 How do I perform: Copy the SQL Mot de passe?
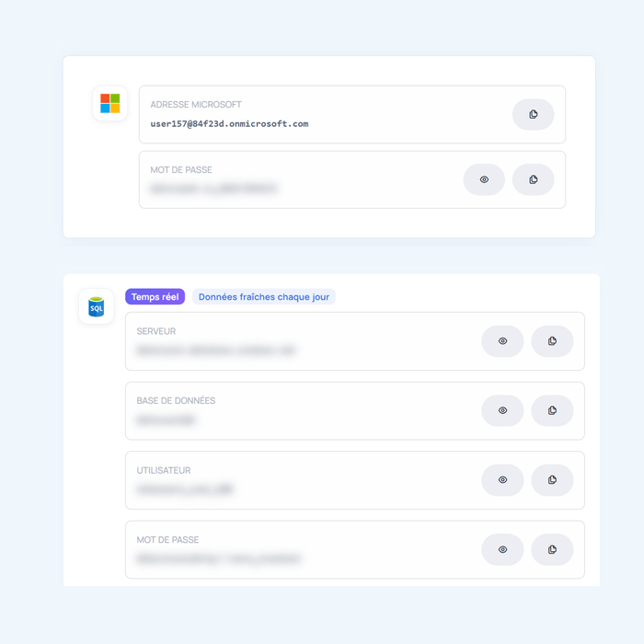click(552, 549)
